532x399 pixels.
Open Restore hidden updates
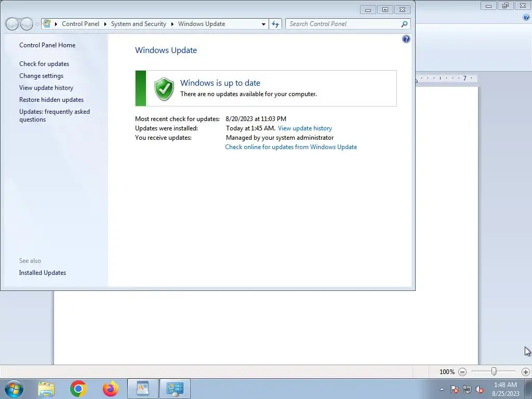click(x=51, y=99)
